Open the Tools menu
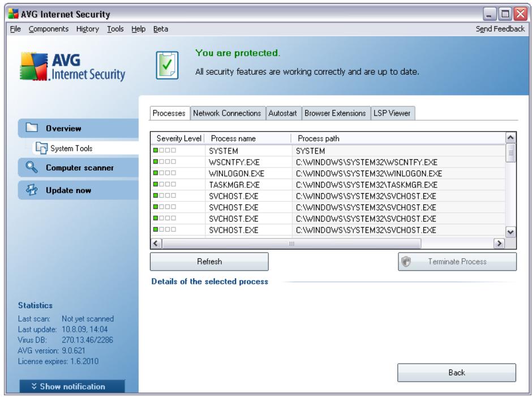The width and height of the screenshot is (532, 397). click(115, 29)
